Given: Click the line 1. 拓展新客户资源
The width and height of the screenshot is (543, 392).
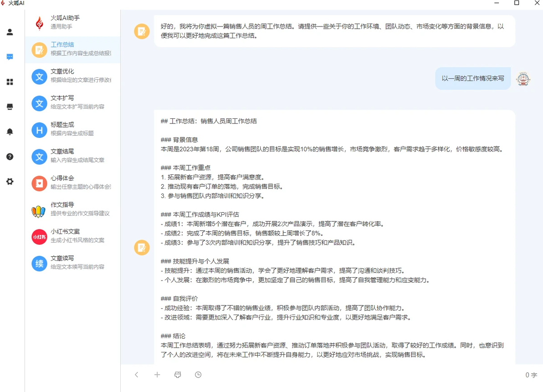Looking at the screenshot, I should 213,177.
